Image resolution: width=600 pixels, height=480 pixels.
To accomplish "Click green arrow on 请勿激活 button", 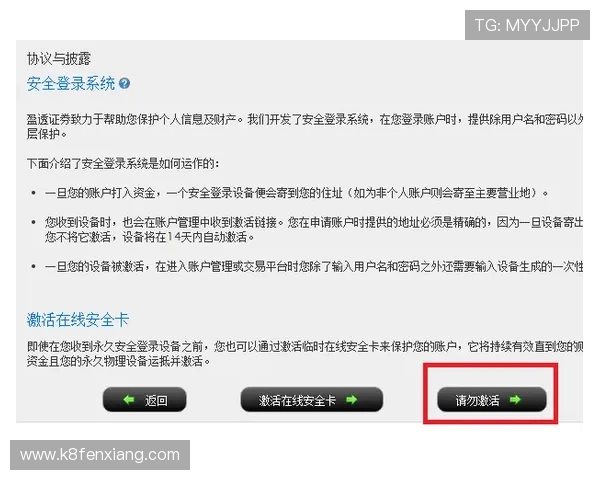I will [515, 400].
